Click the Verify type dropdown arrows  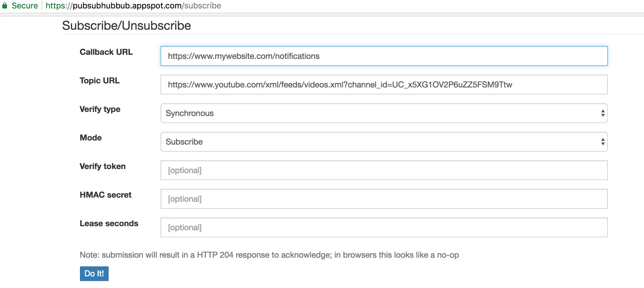pyautogui.click(x=603, y=113)
